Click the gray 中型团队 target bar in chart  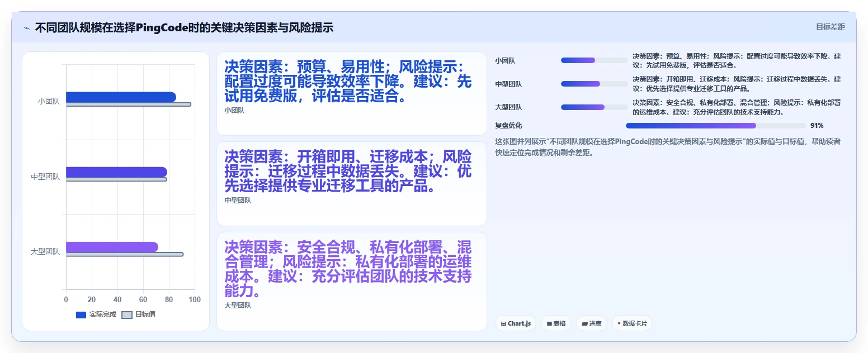point(116,179)
